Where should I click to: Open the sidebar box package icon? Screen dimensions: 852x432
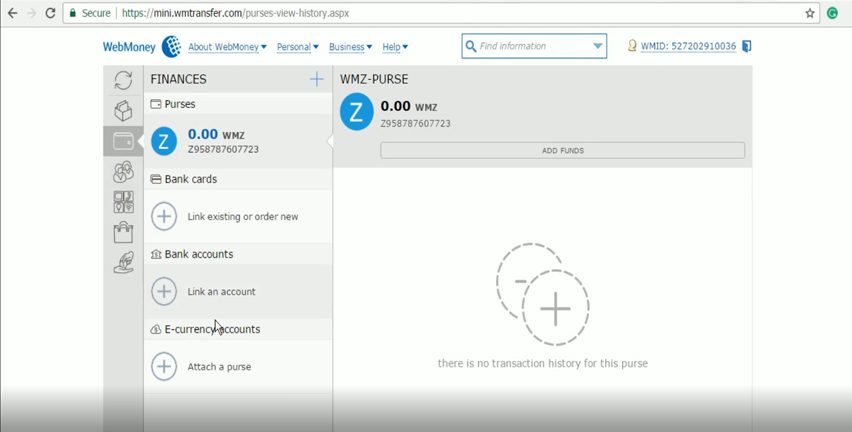pyautogui.click(x=123, y=110)
